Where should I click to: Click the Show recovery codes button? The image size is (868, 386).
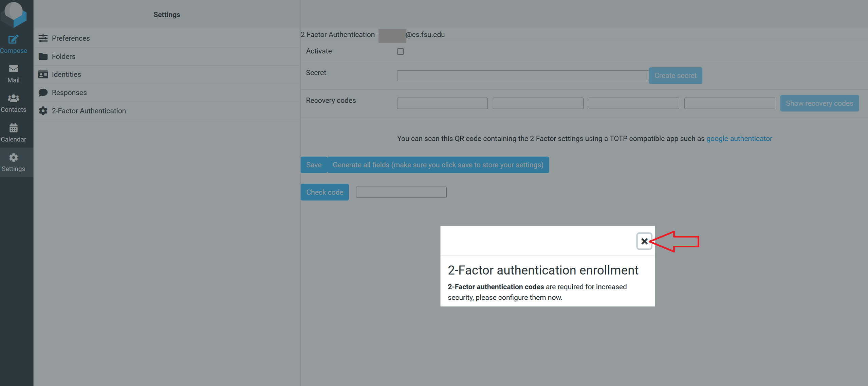(x=819, y=103)
